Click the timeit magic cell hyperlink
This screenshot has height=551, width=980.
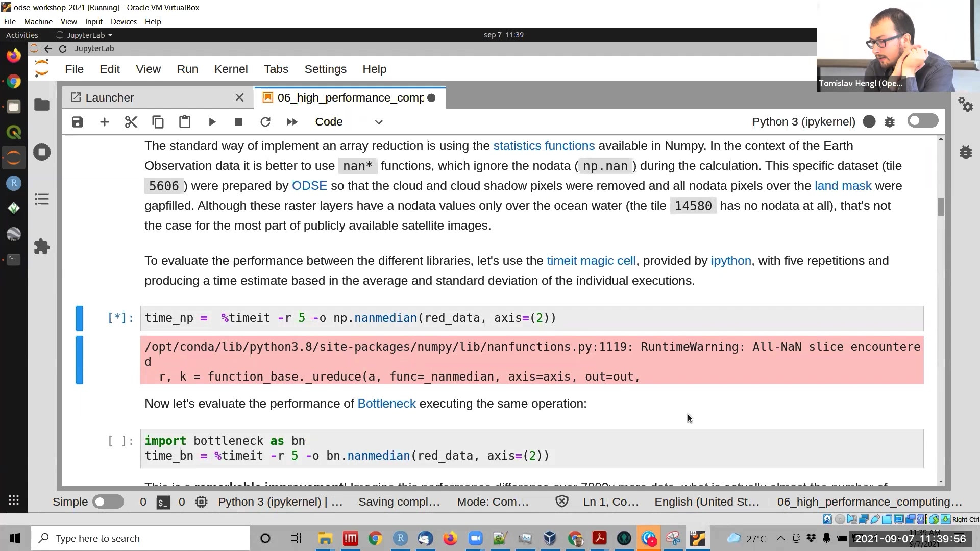click(x=590, y=260)
